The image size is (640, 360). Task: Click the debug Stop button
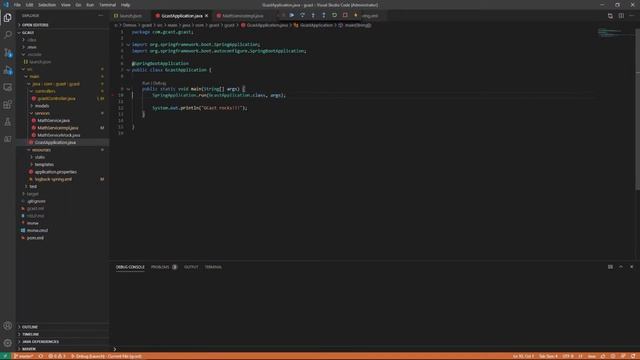[345, 16]
